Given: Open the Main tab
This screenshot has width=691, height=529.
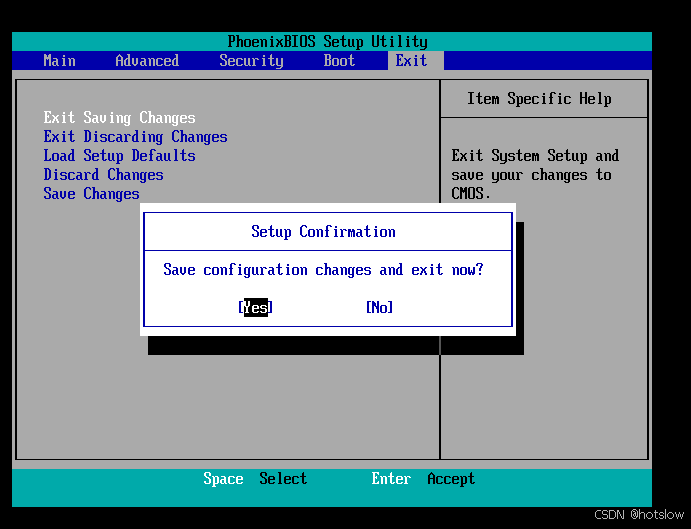Looking at the screenshot, I should click(x=59, y=60).
